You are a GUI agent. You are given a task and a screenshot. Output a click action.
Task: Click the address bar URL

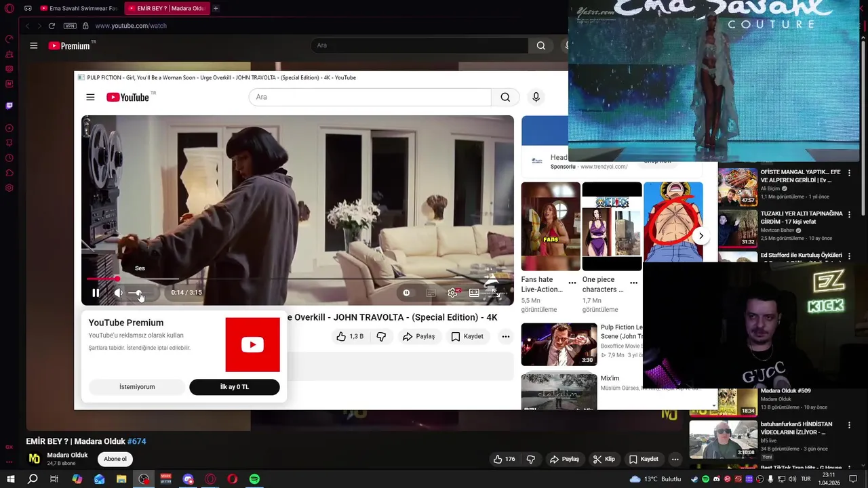pos(131,26)
